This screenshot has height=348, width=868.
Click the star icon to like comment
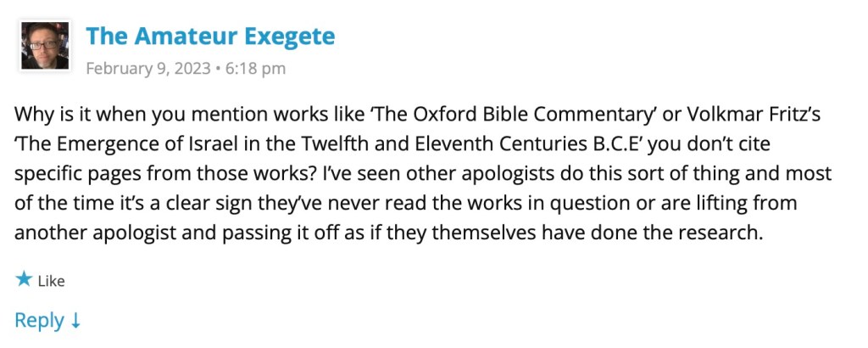pos(24,280)
